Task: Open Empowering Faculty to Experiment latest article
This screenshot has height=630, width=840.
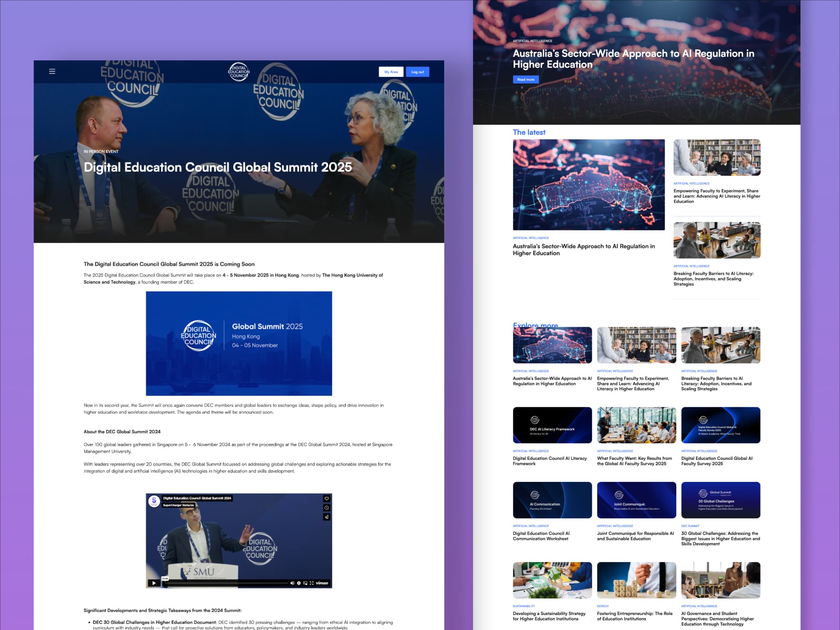Action: point(717,196)
